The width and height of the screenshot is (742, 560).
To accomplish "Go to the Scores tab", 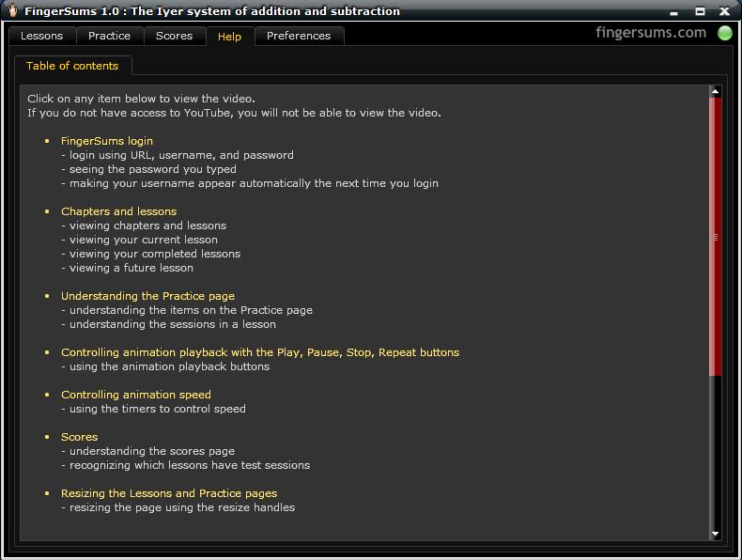I will tap(174, 36).
